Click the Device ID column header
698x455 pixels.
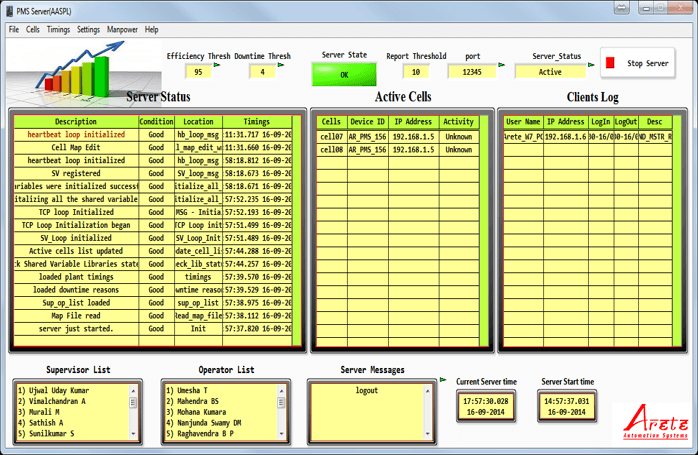(x=368, y=122)
